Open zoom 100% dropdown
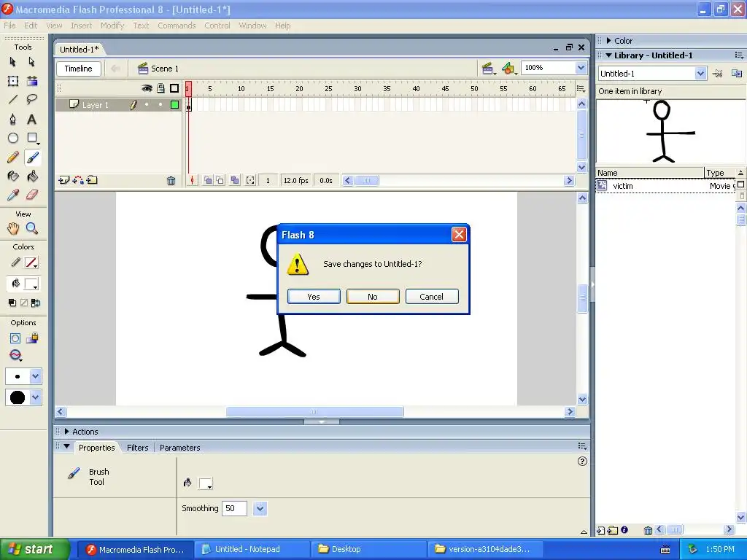 point(581,68)
